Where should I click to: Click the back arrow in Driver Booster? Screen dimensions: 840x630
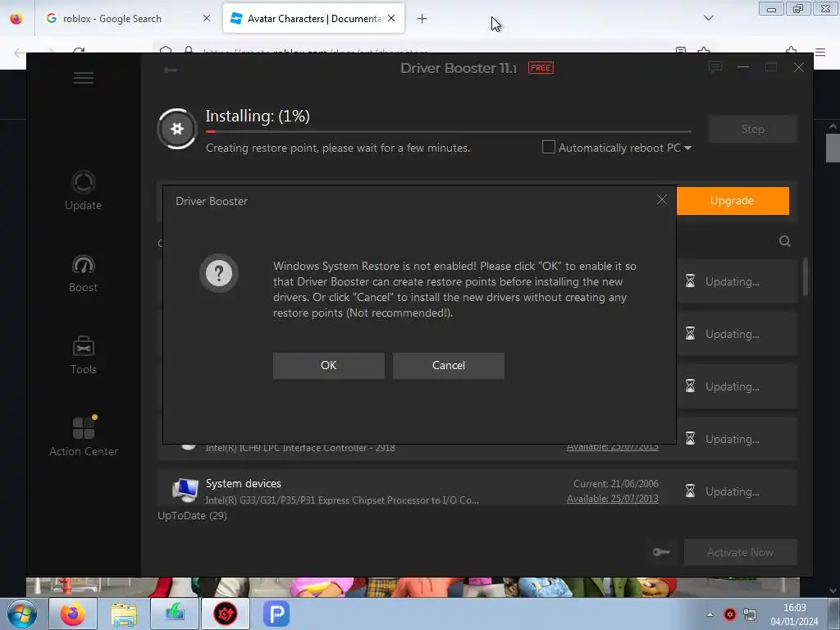(x=171, y=70)
